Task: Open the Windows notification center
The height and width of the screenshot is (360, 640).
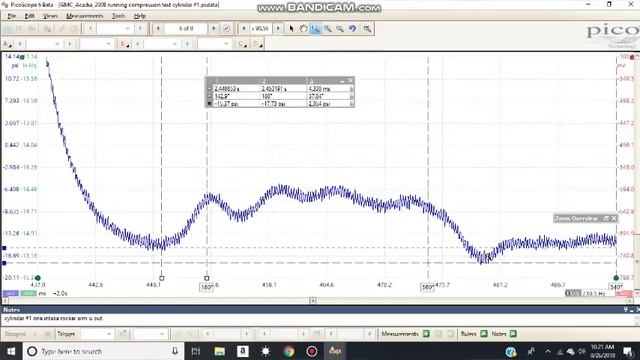Action: click(x=628, y=351)
